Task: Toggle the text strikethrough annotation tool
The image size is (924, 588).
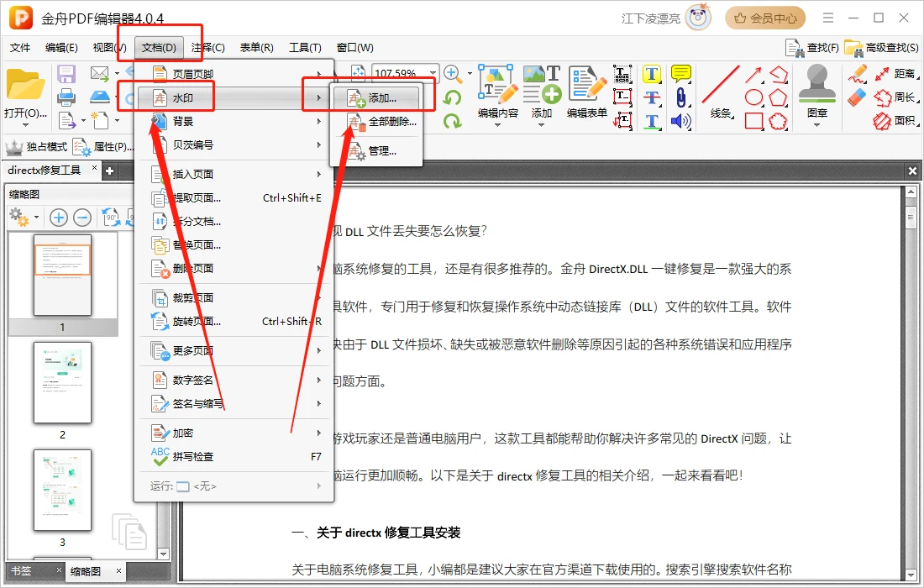Action: point(651,97)
